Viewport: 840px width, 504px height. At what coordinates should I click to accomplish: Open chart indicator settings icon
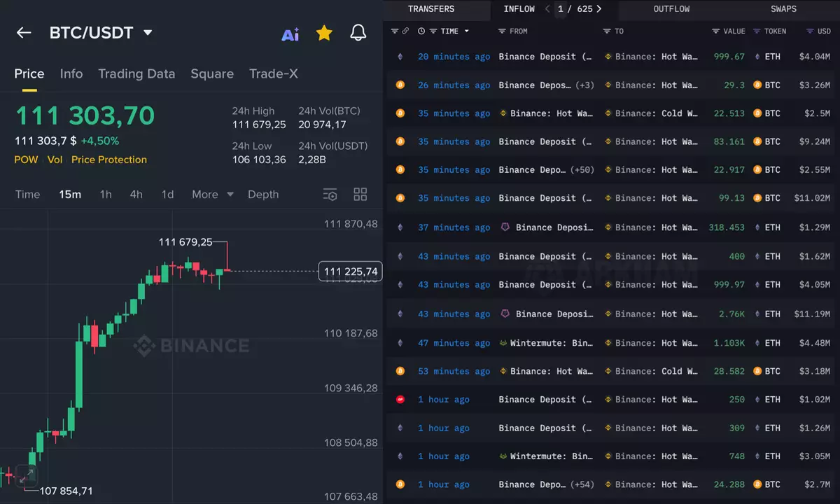tap(330, 195)
